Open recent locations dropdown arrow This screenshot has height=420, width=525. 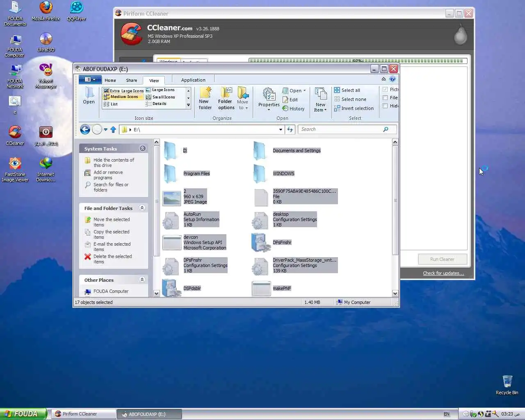(105, 130)
